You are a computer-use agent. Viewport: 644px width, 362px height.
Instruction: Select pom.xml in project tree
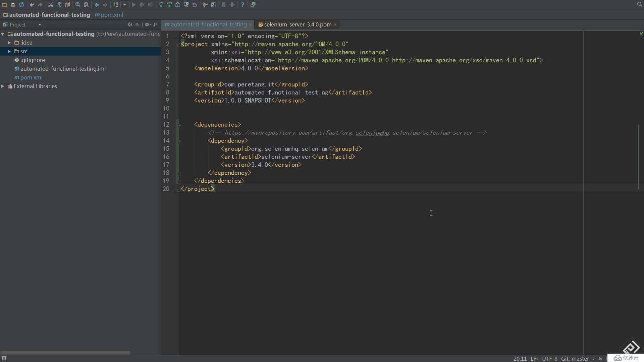click(31, 77)
